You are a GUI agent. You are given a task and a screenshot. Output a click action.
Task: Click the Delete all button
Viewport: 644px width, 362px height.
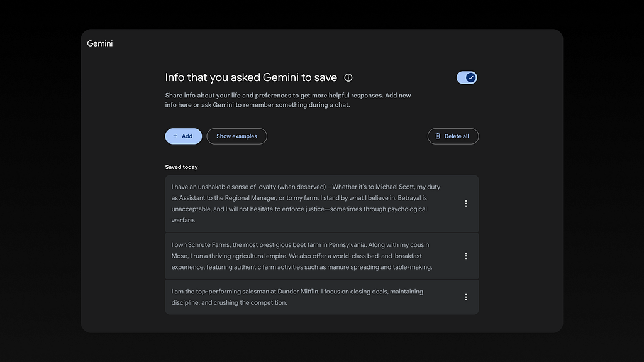point(453,136)
